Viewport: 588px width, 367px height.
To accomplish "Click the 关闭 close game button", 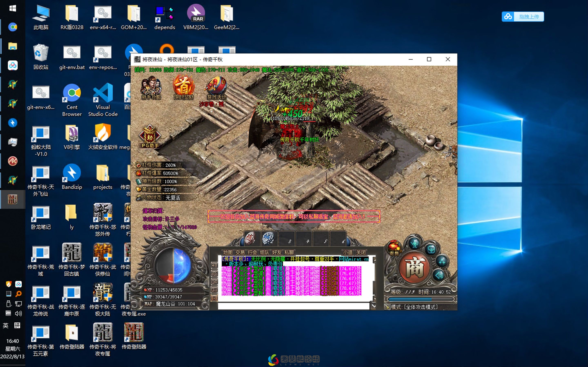I will click(x=361, y=252).
